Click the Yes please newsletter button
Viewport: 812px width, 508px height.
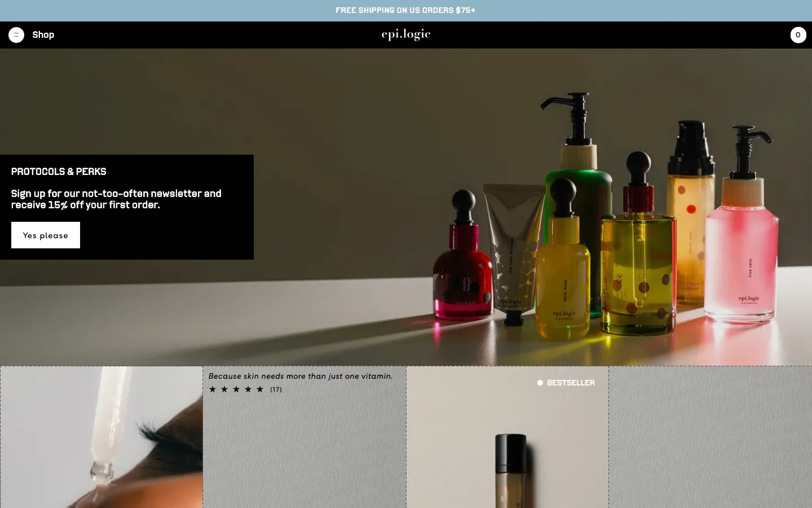click(x=46, y=235)
